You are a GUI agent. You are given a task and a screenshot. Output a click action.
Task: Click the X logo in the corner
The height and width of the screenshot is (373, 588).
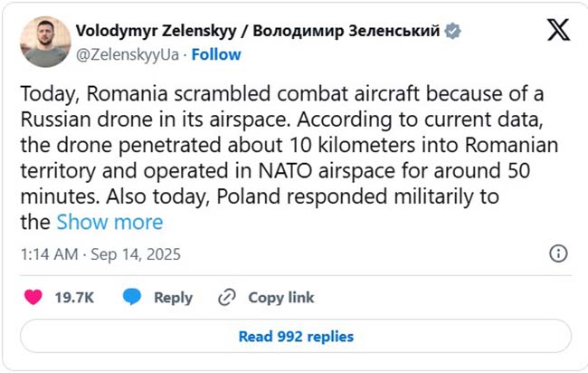[558, 31]
